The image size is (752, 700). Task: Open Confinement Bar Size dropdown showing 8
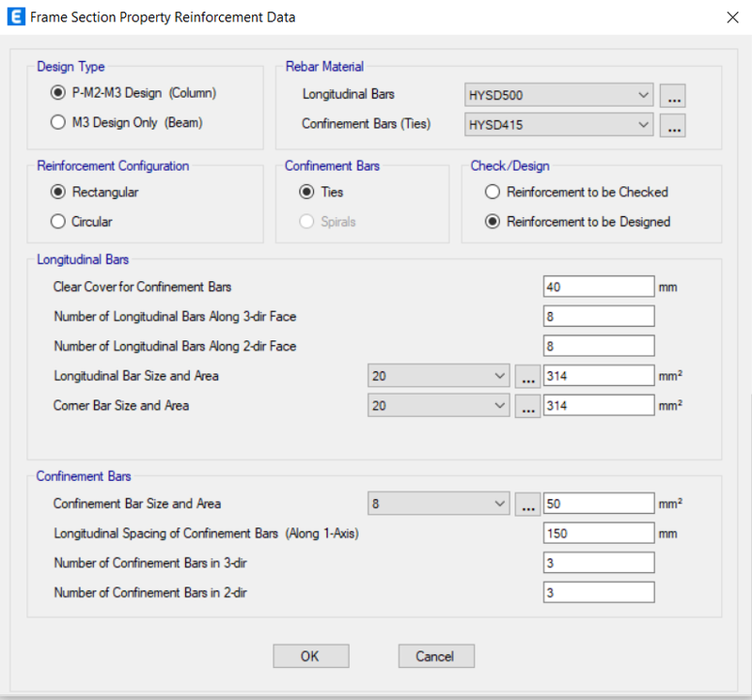pos(438,504)
